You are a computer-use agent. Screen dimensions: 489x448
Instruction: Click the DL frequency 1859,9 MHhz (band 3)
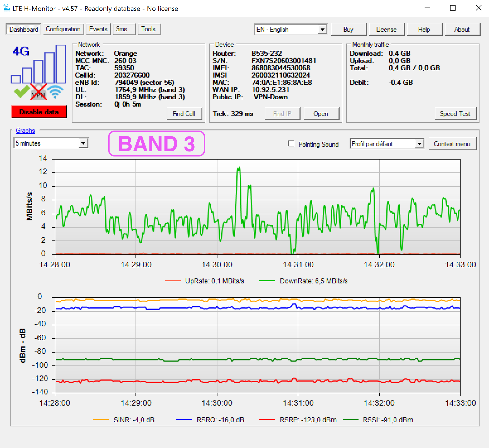pyautogui.click(x=150, y=97)
